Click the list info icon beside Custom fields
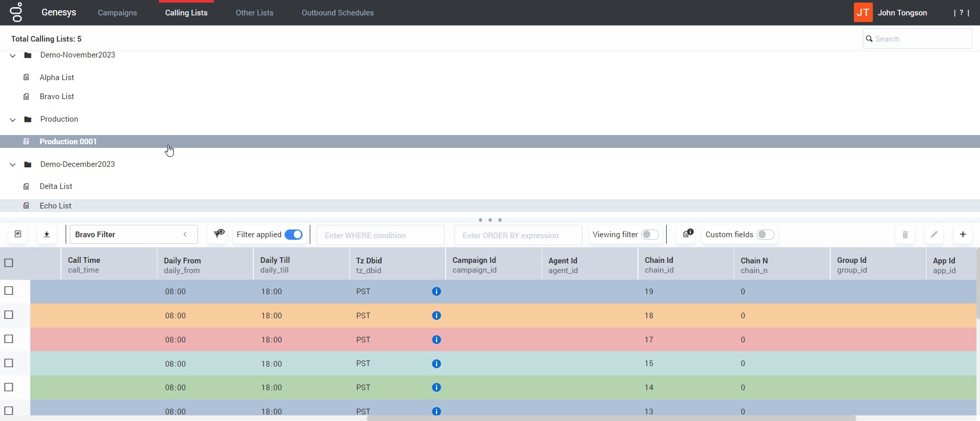Viewport: 980px width, 421px height. [687, 234]
